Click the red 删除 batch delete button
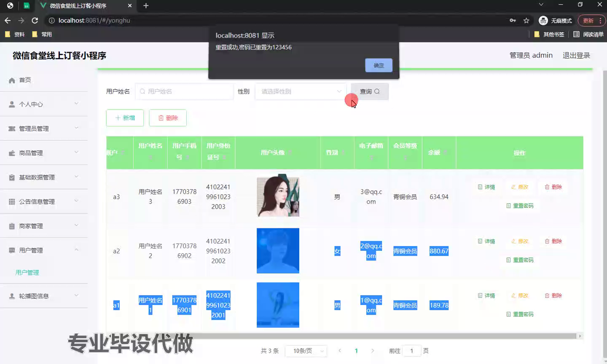 [x=168, y=118]
